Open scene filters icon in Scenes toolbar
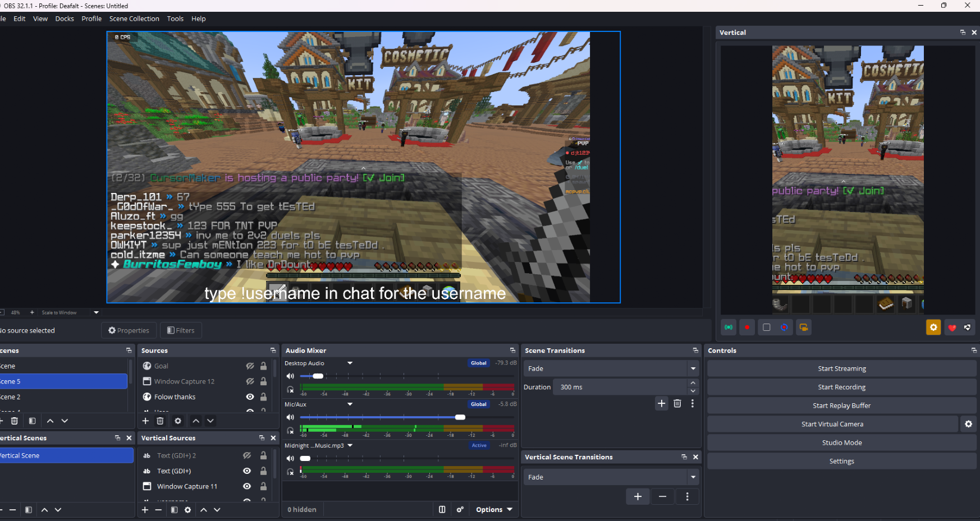Screen dimensions: 980x521 tap(32, 421)
